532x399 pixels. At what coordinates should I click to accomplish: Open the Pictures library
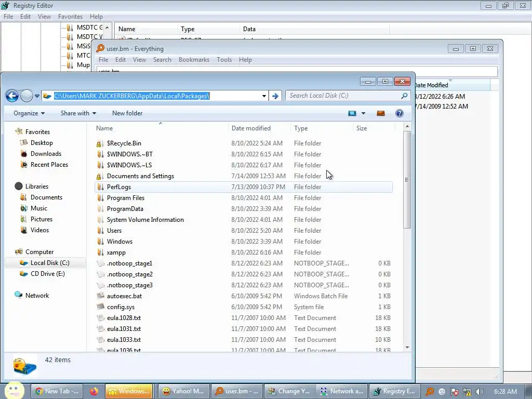coord(42,219)
